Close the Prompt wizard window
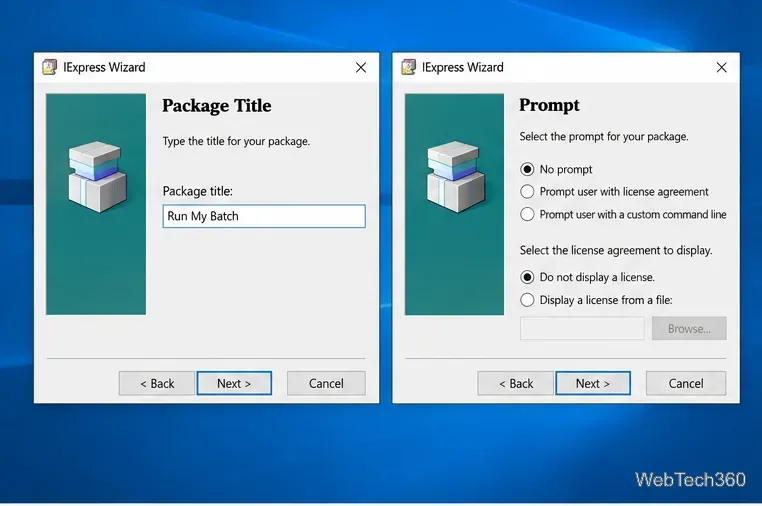This screenshot has width=762, height=506. tap(722, 68)
